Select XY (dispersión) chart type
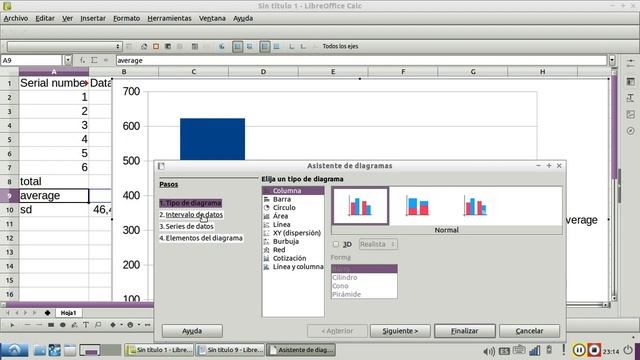Image resolution: width=640 pixels, height=360 pixels. 297,233
